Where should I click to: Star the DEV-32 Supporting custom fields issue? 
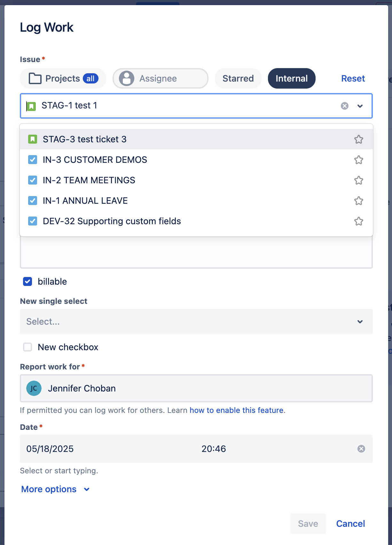click(358, 221)
